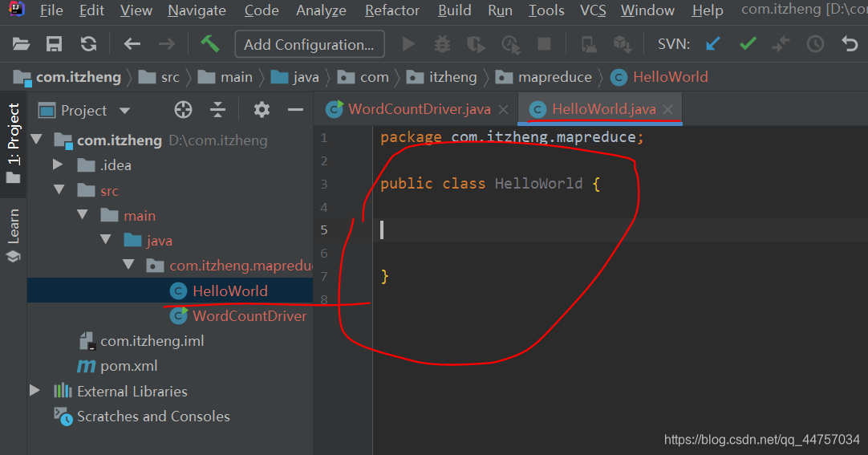This screenshot has width=868, height=455.
Task: Toggle the 1: Project side tool window
Action: (x=14, y=140)
